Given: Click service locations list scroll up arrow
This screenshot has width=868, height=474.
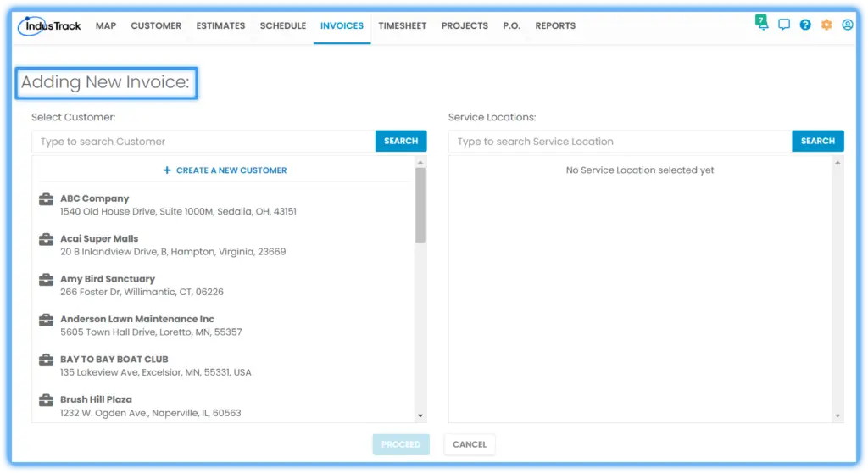Looking at the screenshot, I should 837,162.
